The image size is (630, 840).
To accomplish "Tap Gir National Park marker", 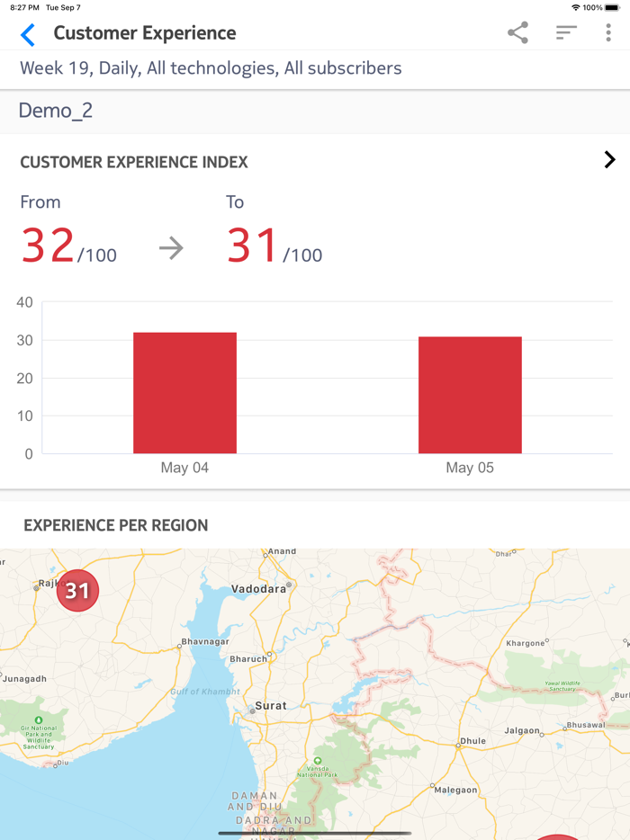I will click(39, 720).
